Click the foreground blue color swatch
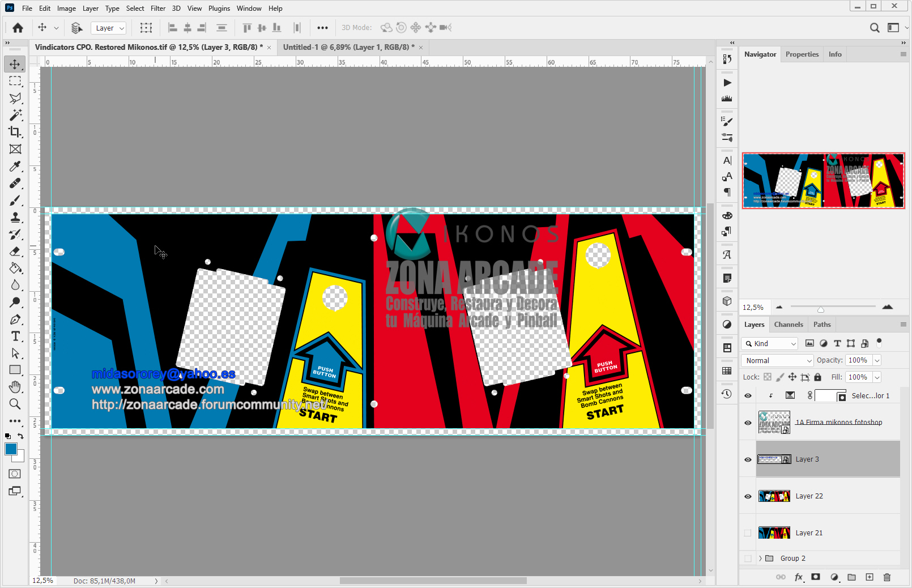Viewport: 912px width, 588px height. 11,449
